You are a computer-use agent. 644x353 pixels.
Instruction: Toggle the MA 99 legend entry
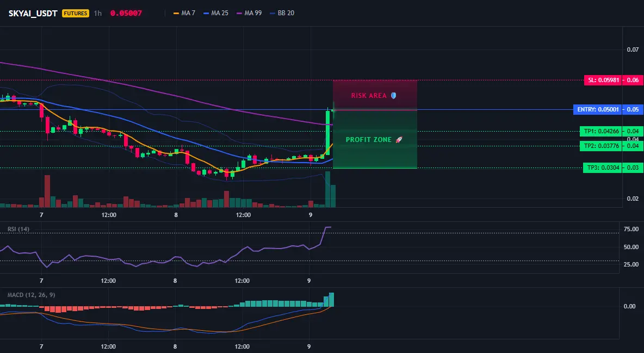pos(249,13)
